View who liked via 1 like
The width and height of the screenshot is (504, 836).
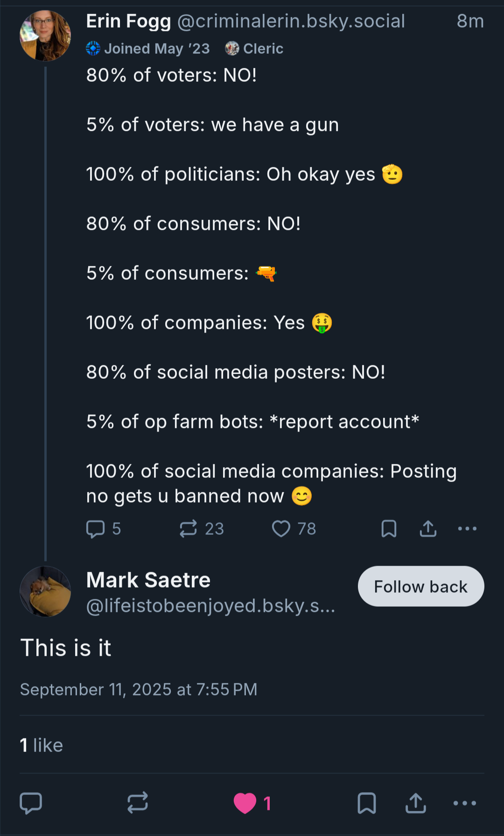[x=41, y=745]
